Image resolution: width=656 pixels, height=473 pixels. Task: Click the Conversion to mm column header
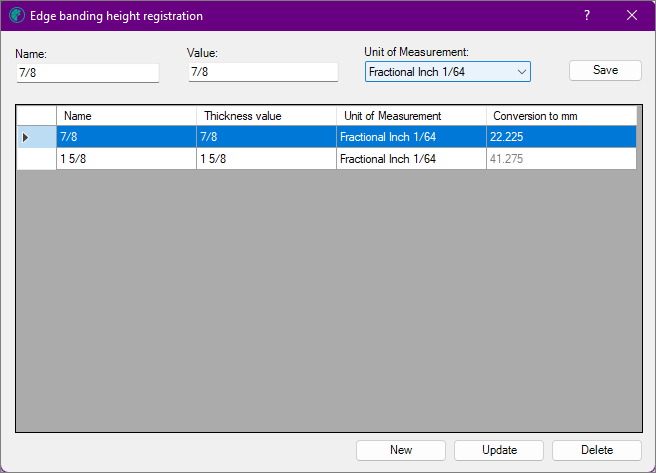561,116
